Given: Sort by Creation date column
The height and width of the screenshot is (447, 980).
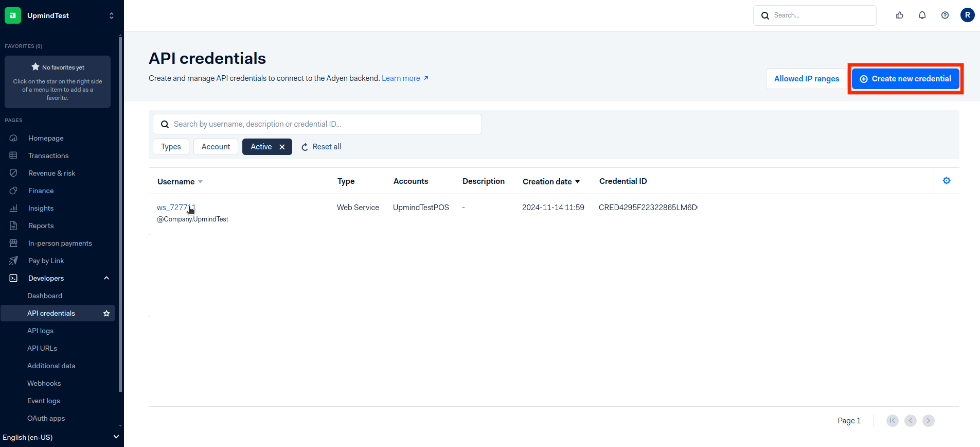Looking at the screenshot, I should click(551, 182).
